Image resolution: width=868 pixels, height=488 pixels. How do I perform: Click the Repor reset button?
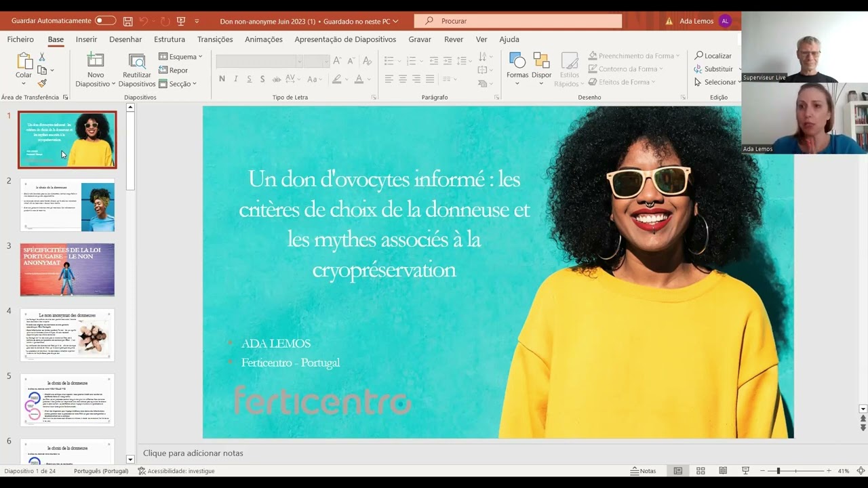click(174, 70)
